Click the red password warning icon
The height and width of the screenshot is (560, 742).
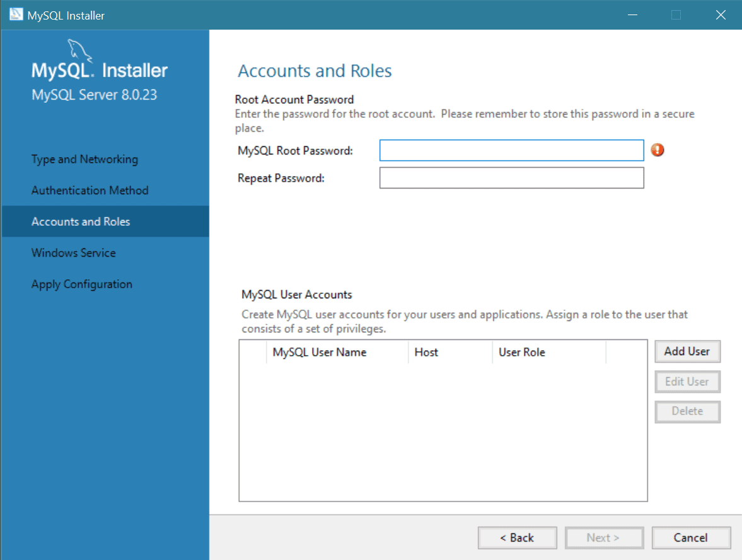[658, 150]
